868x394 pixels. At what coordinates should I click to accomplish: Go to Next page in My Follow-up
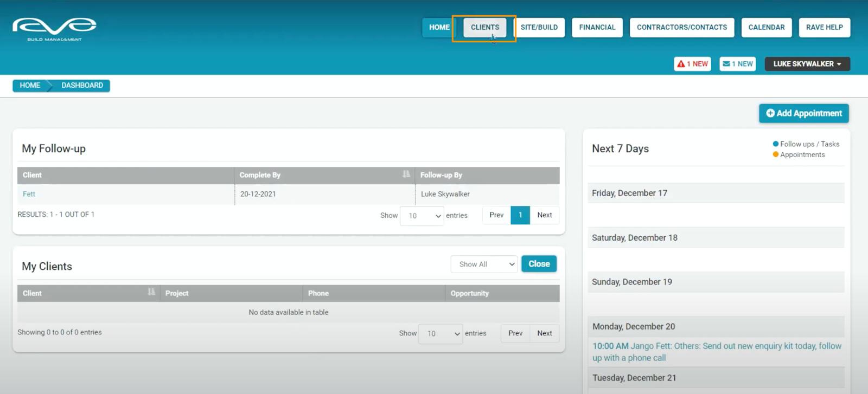click(x=545, y=215)
